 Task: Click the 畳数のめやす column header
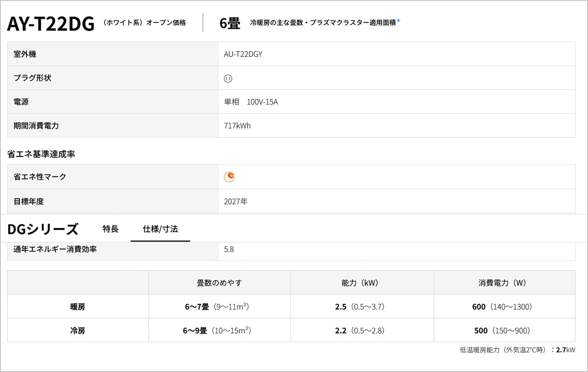click(x=220, y=283)
